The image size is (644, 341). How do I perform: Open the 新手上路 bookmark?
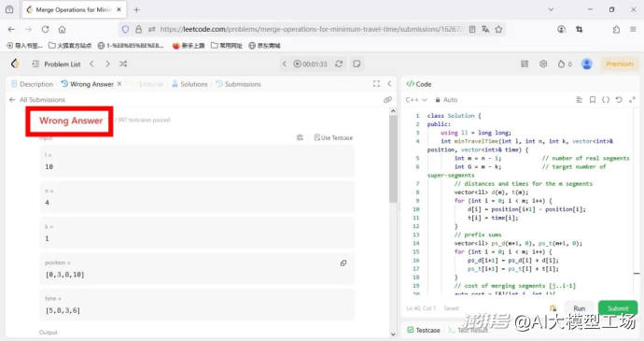click(189, 45)
